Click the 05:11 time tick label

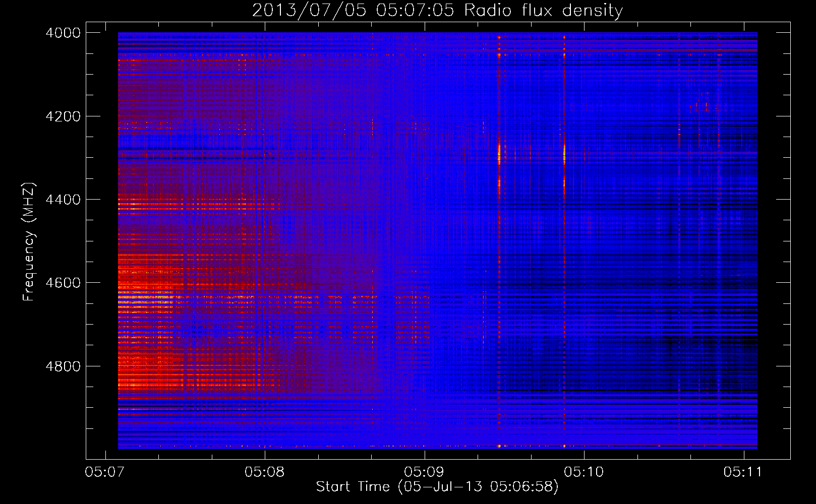[743, 472]
